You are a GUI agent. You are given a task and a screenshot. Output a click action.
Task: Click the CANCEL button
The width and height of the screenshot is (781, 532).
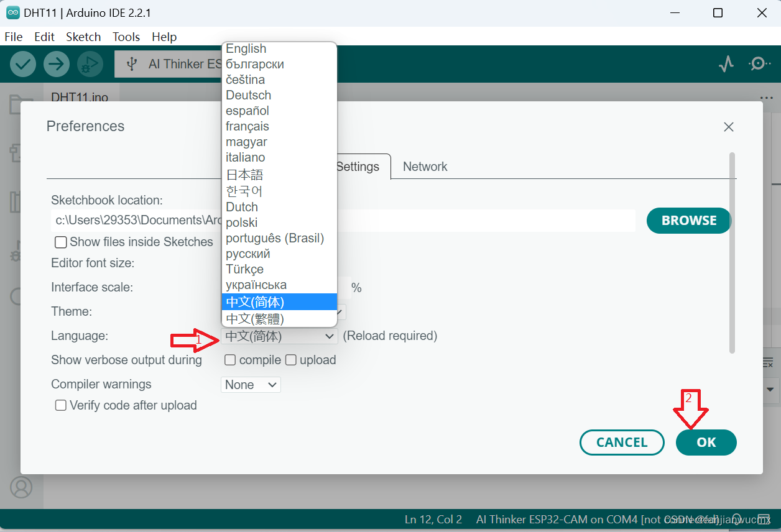(x=622, y=443)
